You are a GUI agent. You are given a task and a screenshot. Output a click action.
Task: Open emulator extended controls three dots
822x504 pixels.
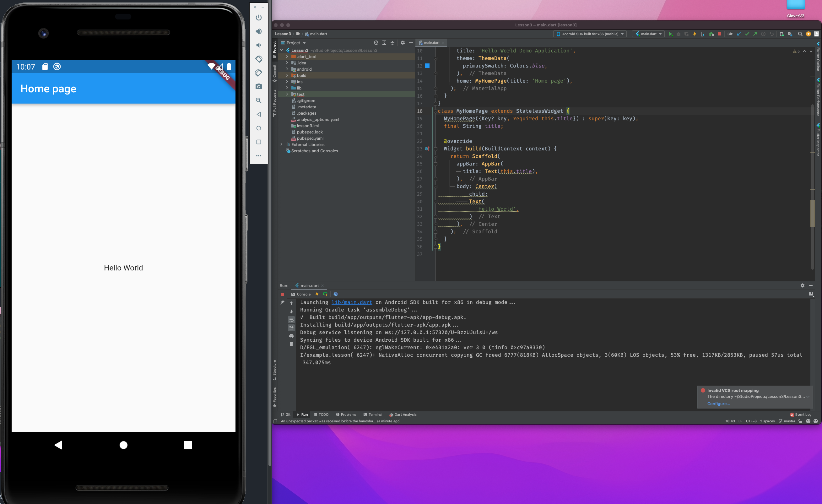(258, 155)
